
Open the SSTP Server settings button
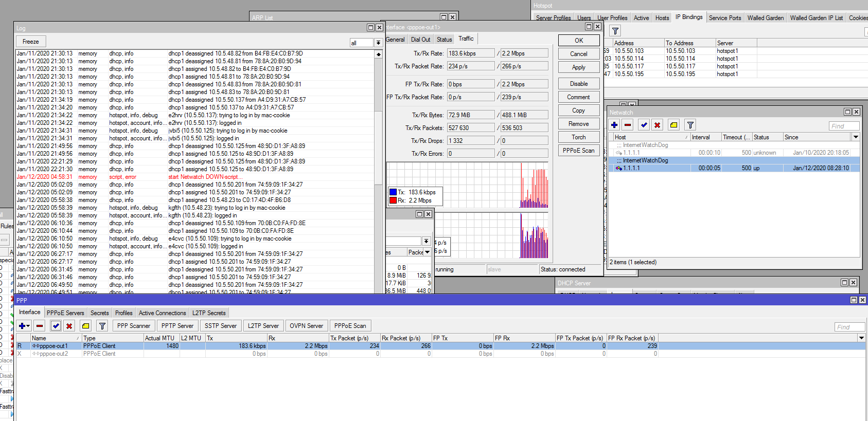(221, 326)
